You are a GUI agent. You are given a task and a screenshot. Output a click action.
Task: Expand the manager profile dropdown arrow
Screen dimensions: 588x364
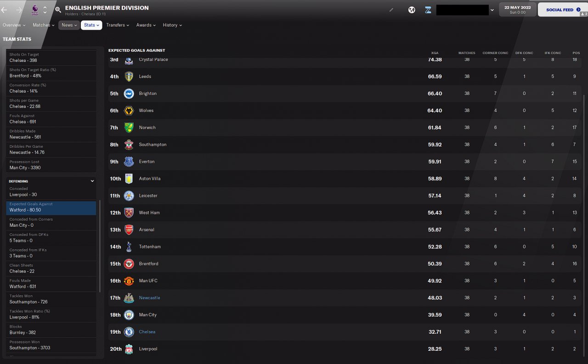point(492,10)
